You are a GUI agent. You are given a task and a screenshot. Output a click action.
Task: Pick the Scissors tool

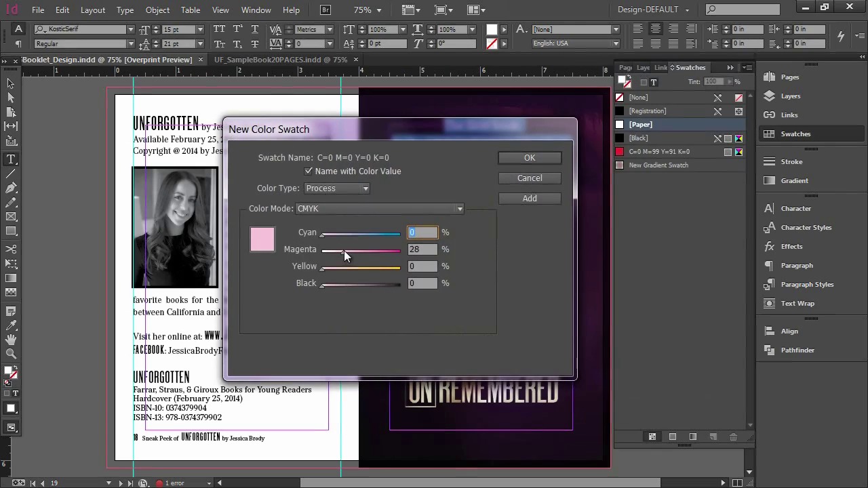[x=11, y=249]
